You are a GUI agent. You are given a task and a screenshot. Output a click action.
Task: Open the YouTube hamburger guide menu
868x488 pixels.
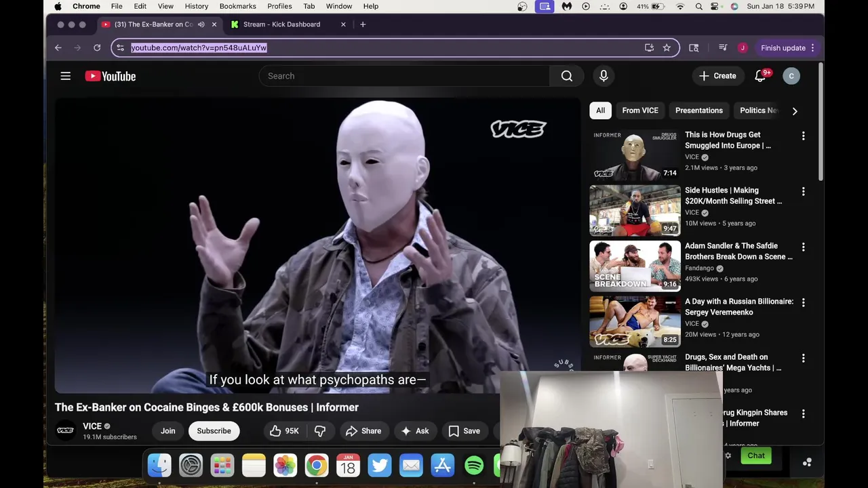click(66, 76)
